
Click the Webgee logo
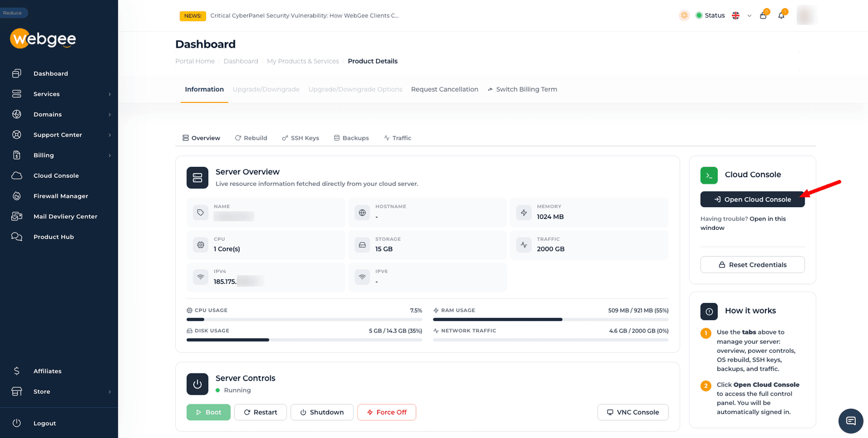point(43,38)
